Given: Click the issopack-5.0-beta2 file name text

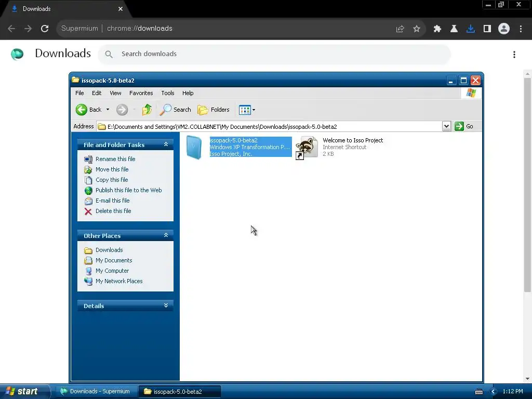Looking at the screenshot, I should (233, 140).
